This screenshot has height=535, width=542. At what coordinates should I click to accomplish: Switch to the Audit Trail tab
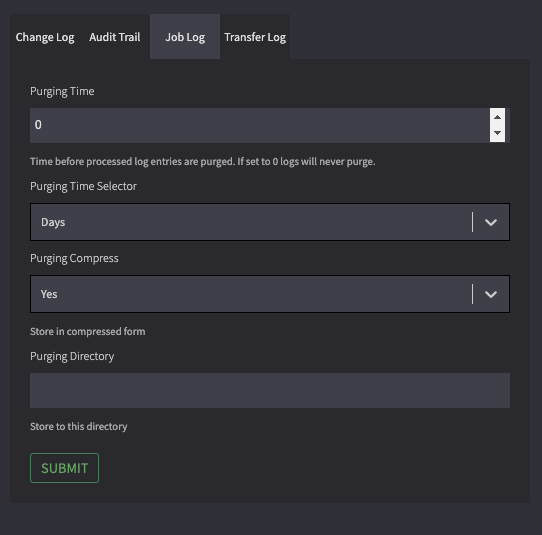click(115, 37)
